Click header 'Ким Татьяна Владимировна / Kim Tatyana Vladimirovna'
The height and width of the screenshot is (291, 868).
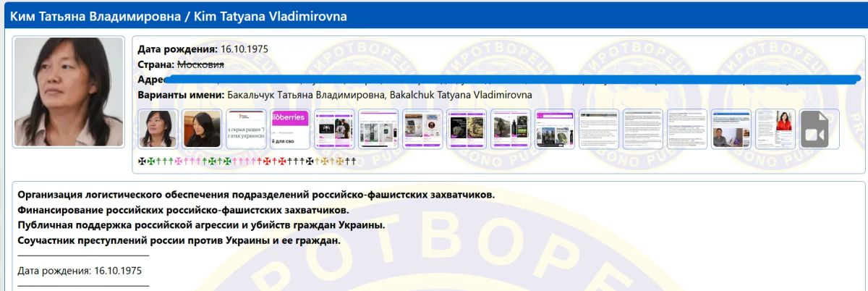pos(179,16)
